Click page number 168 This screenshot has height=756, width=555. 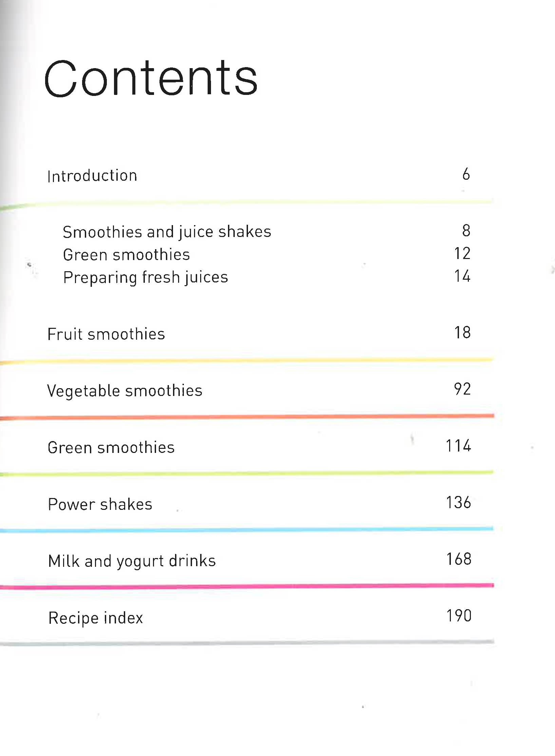pos(459,559)
